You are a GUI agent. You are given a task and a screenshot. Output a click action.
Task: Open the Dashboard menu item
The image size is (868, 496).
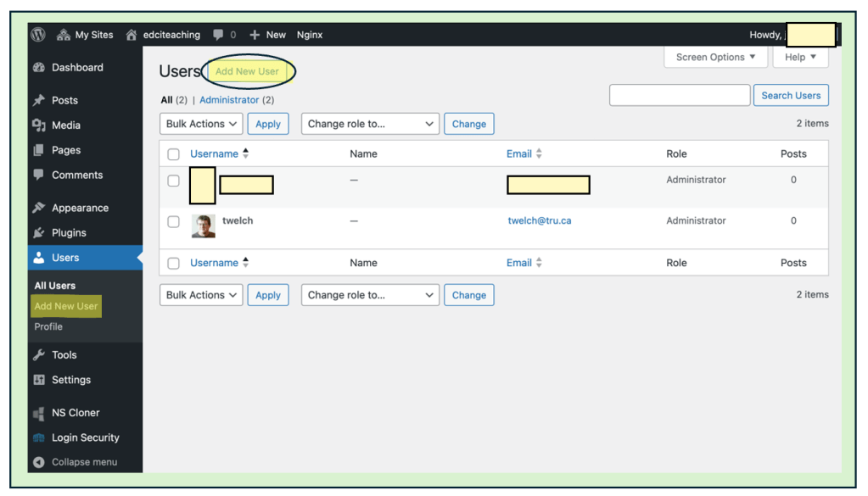pos(77,68)
